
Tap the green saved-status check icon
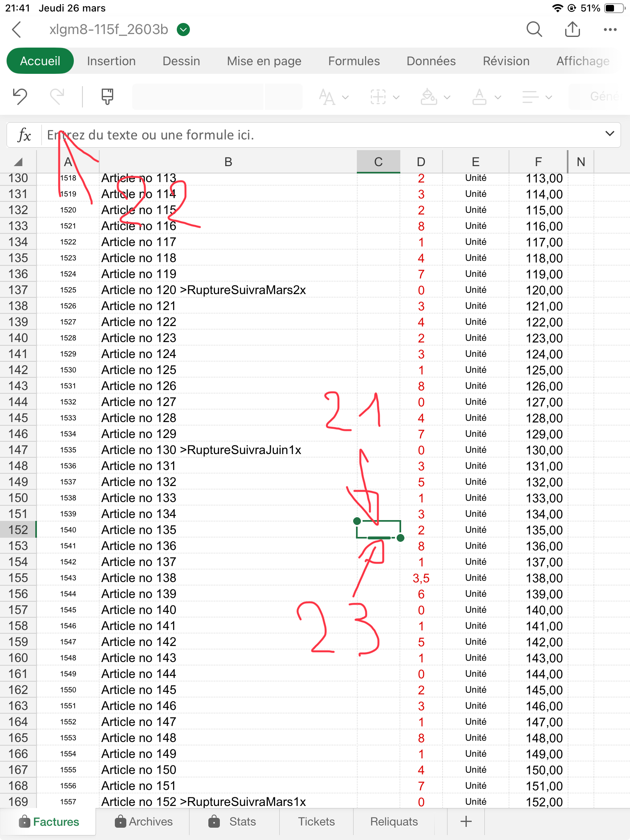coord(183,30)
